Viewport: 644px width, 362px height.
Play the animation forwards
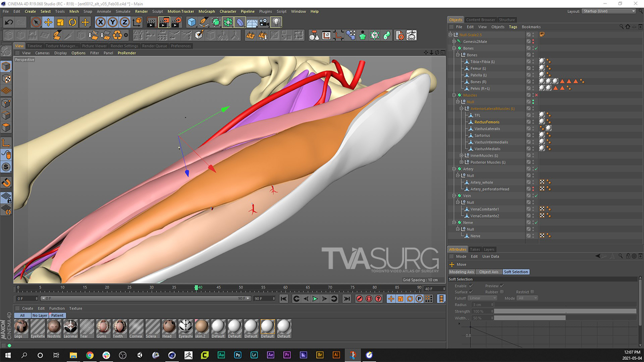pyautogui.click(x=315, y=299)
